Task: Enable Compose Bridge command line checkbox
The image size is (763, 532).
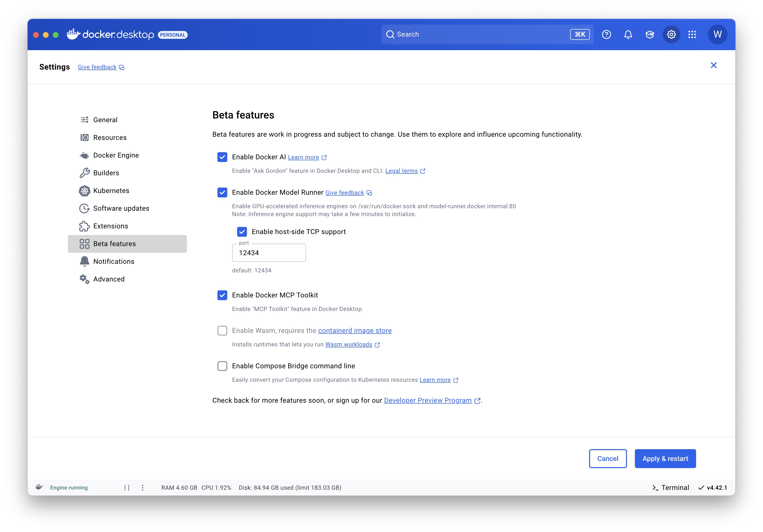Action: (222, 366)
